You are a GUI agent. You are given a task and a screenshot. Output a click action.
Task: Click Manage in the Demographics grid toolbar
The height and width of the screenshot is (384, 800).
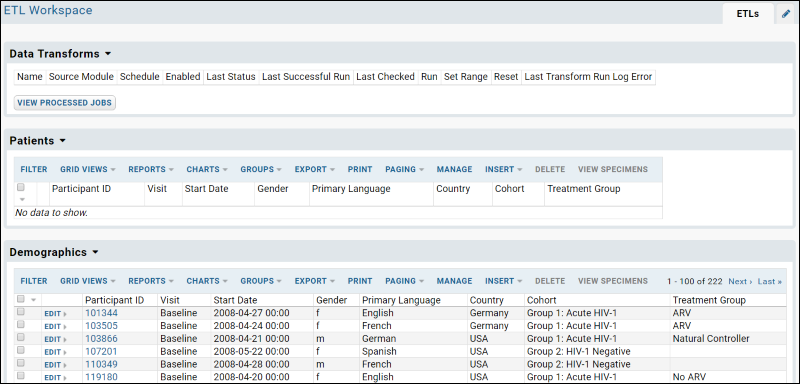click(x=455, y=281)
